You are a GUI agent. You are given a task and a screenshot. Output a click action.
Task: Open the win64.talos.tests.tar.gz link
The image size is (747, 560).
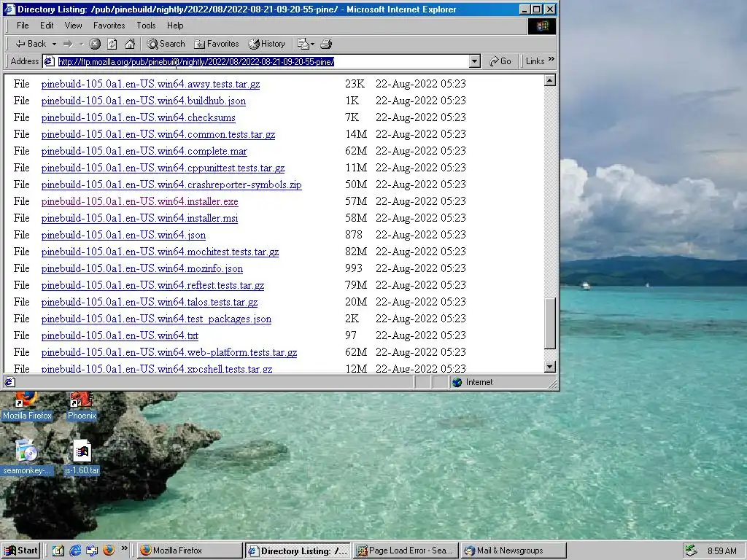[x=150, y=302]
